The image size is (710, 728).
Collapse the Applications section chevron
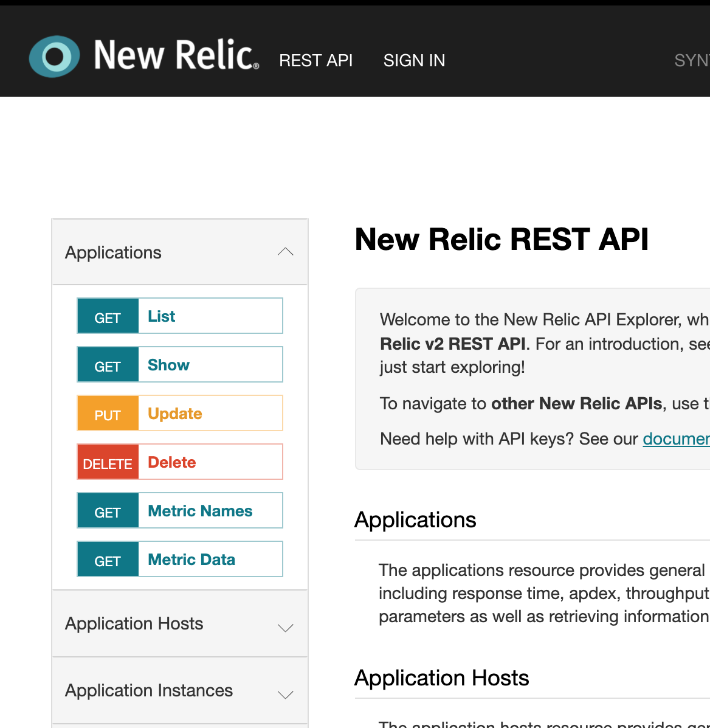pos(285,252)
